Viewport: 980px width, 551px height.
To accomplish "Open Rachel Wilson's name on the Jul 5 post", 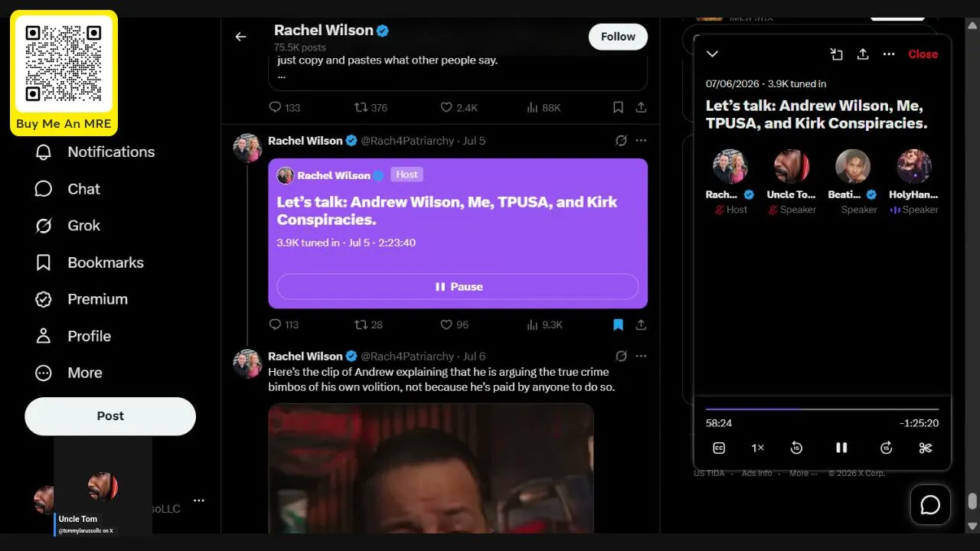I will [x=305, y=141].
